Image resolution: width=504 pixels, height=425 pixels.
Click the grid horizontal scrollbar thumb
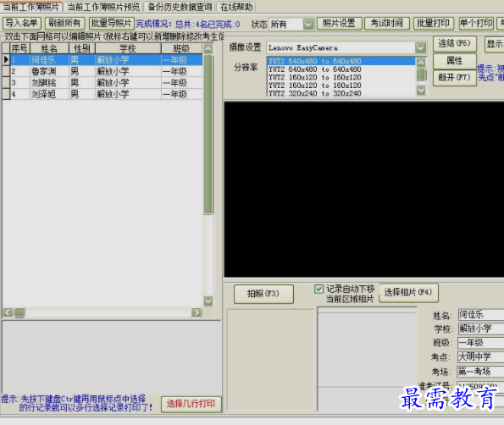pyautogui.click(x=19, y=312)
